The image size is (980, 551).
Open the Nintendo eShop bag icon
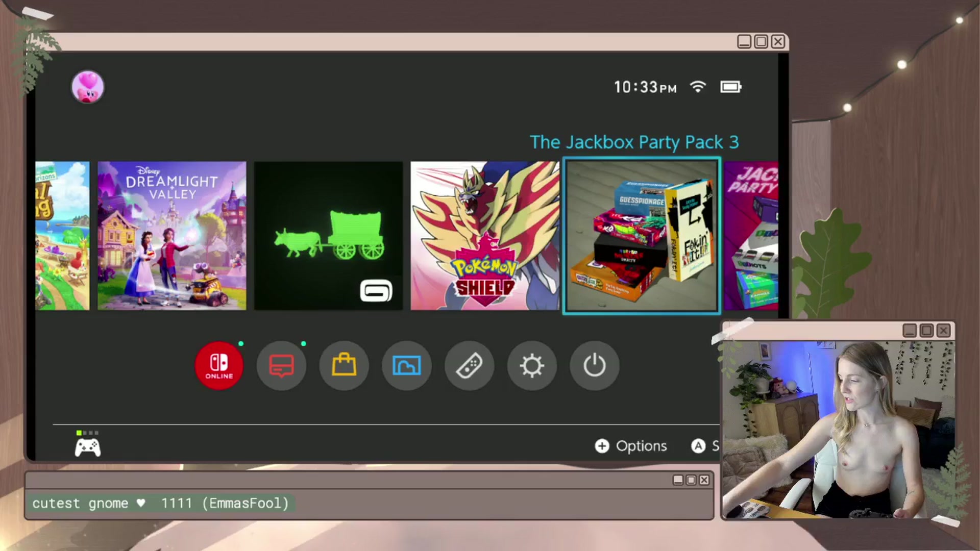point(344,365)
